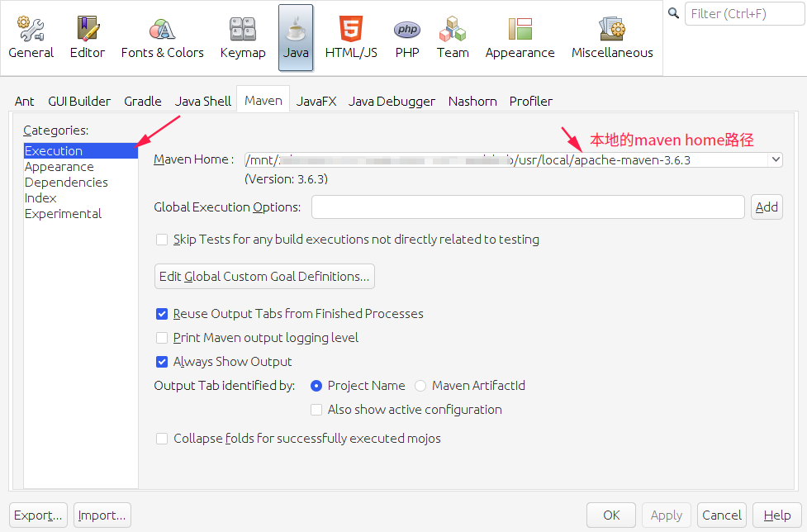Open the Java settings icon
This screenshot has height=532, width=807.
coord(296,33)
